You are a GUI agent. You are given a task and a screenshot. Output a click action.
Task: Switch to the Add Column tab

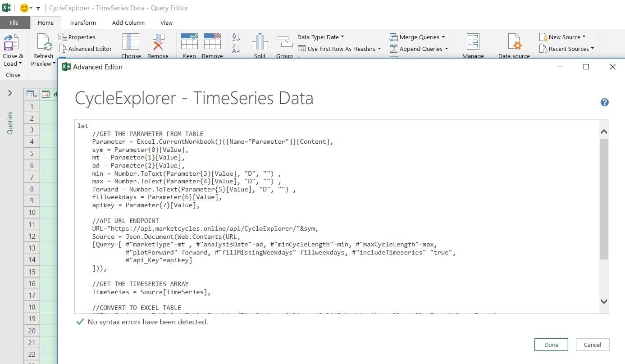click(128, 23)
